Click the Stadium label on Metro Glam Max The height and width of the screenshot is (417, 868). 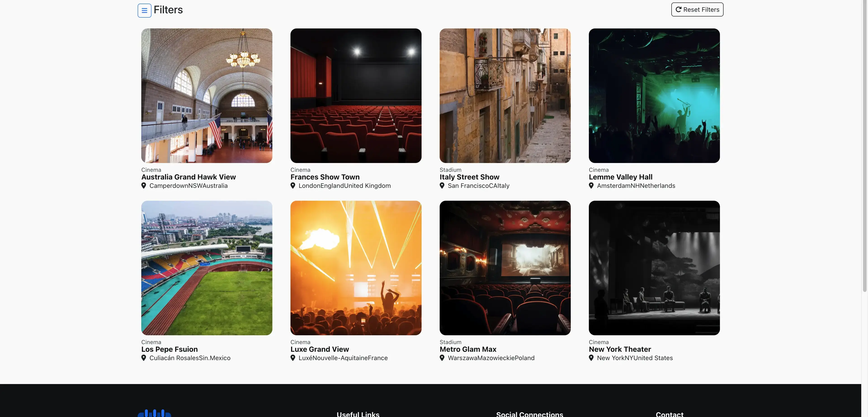click(451, 342)
